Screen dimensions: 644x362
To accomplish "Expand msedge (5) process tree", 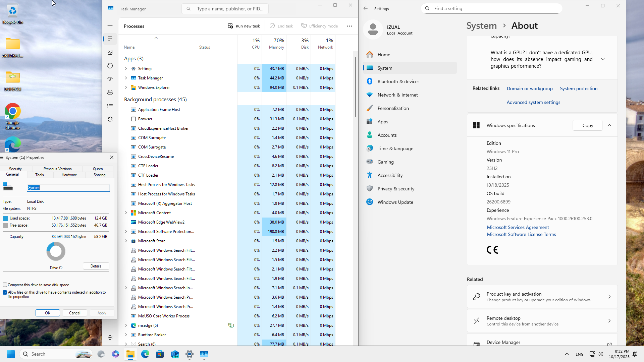I will coord(126,325).
